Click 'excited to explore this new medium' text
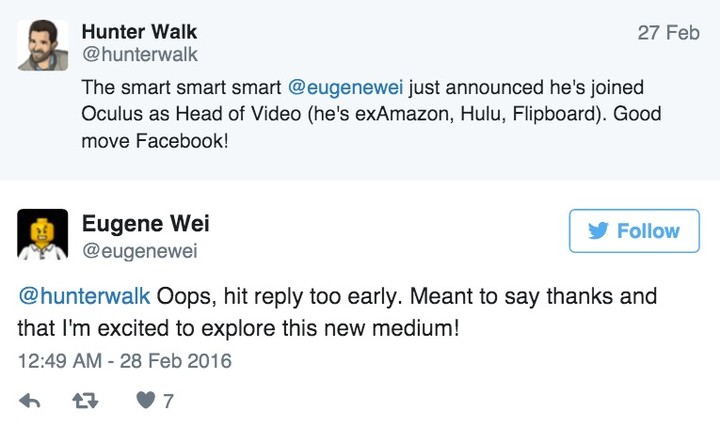This screenshot has width=720, height=427. pyautogui.click(x=282, y=328)
